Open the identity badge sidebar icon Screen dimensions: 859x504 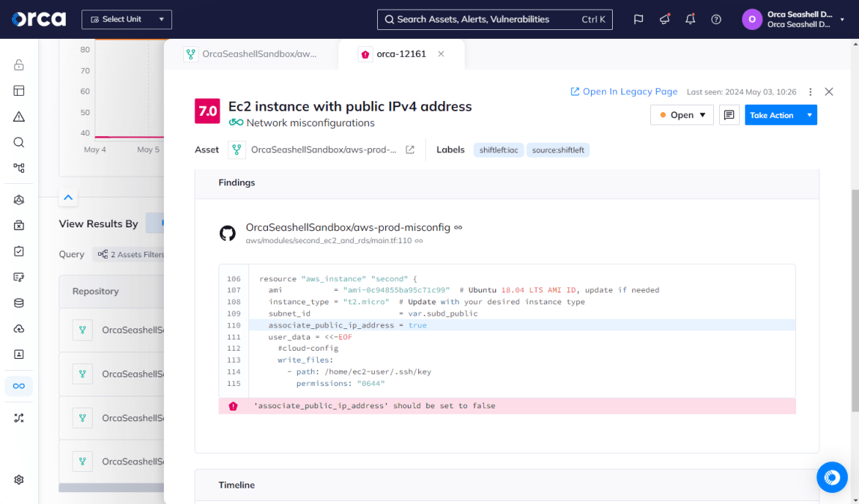click(19, 354)
